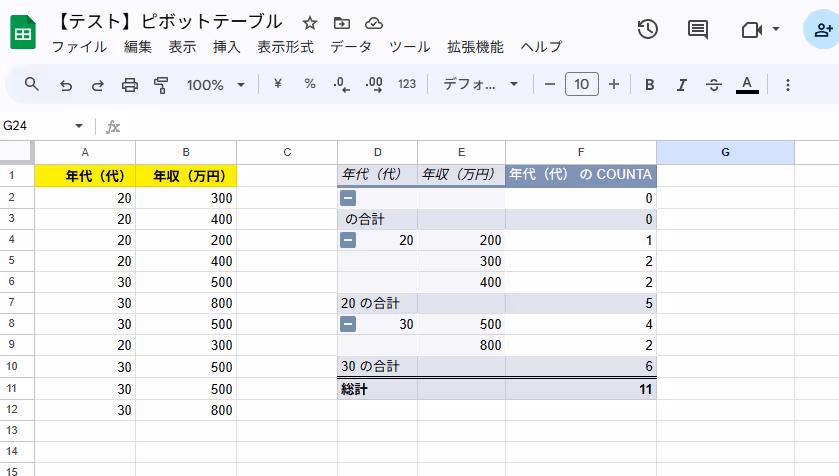Open the ツール menu

(x=409, y=47)
